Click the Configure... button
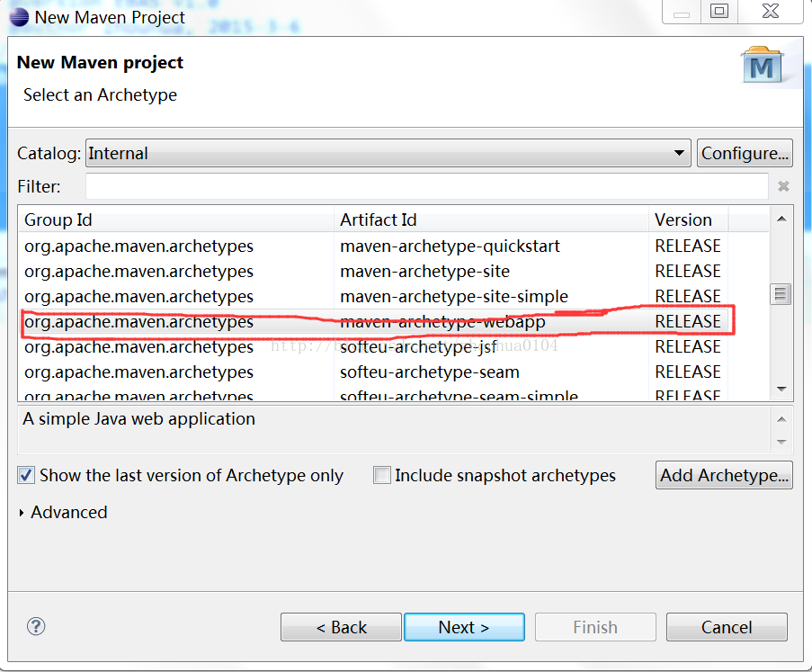Image resolution: width=812 pixels, height=672 pixels. (745, 153)
